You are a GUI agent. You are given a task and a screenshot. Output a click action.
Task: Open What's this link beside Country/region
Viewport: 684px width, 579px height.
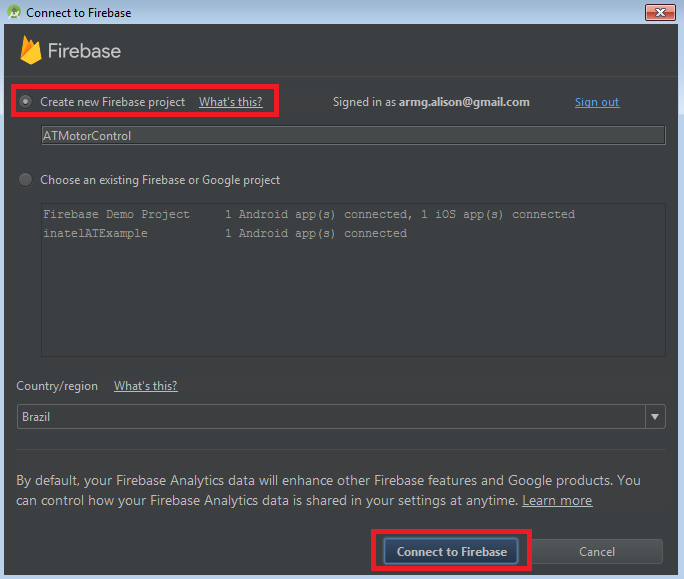pos(145,386)
